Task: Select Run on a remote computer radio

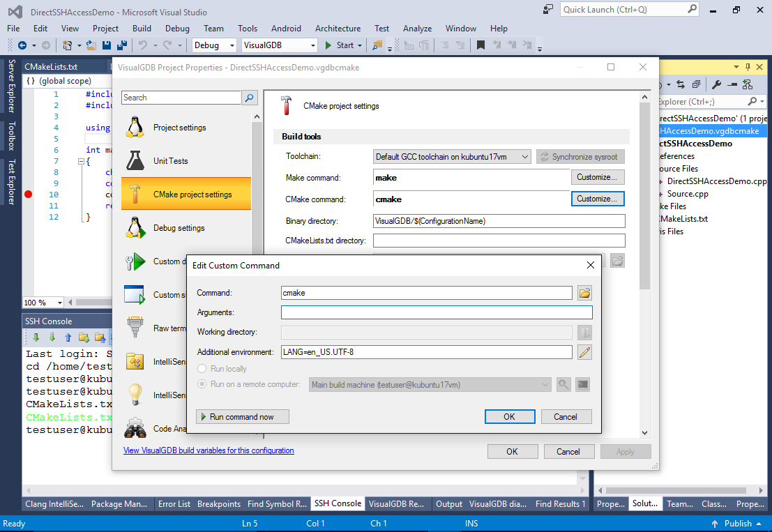Action: pos(202,384)
